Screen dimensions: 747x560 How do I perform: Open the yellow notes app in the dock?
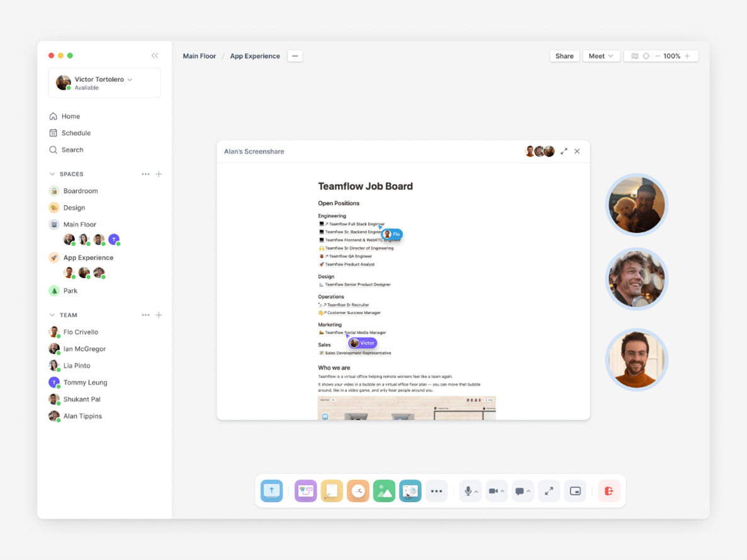(x=332, y=491)
